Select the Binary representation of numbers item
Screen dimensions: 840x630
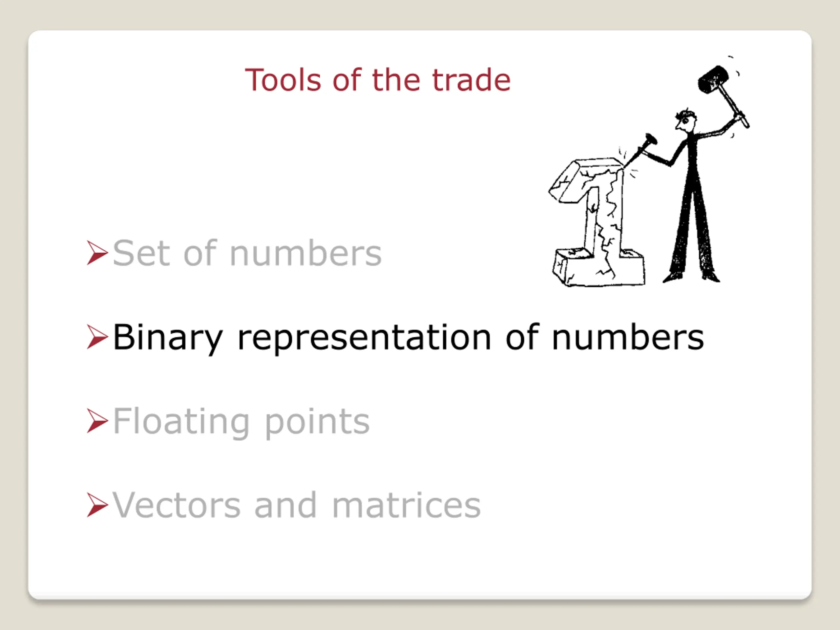pos(409,338)
